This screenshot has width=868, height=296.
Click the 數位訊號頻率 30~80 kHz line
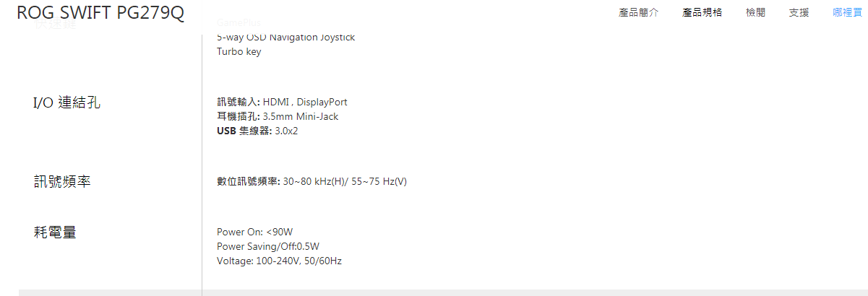tap(311, 181)
